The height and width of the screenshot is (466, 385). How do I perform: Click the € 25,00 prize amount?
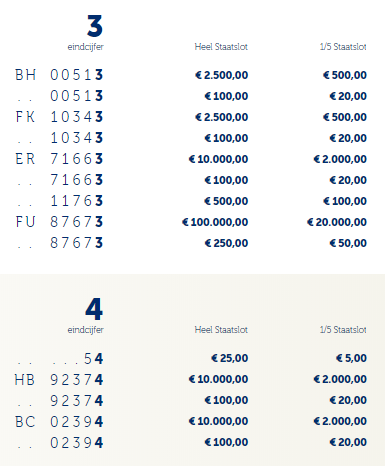tap(230, 358)
